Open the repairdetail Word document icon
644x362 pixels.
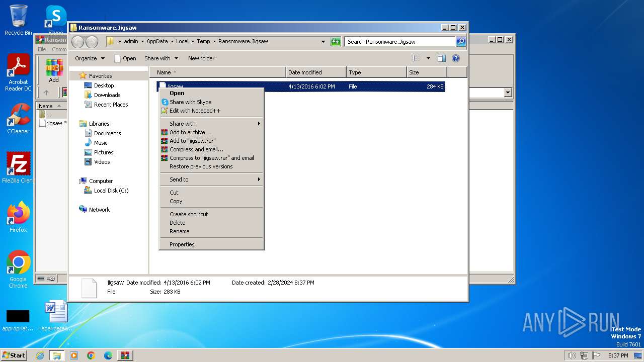56,316
